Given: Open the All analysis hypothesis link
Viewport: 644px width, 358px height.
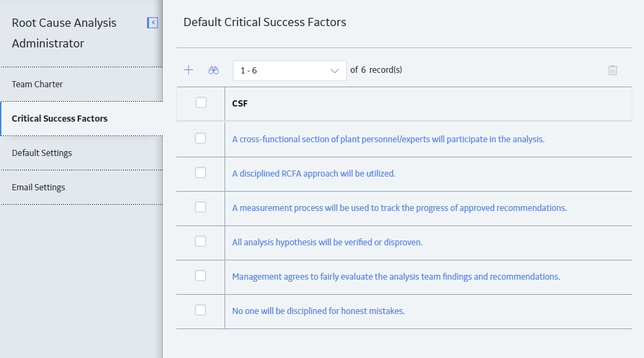Looking at the screenshot, I should click(327, 243).
